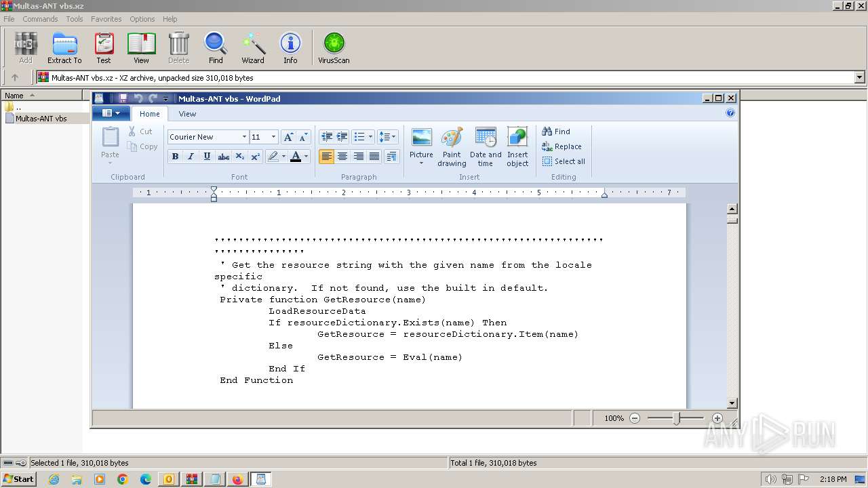The image size is (868, 488).
Task: Click the Test archive icon in WinRAR
Action: tap(104, 48)
